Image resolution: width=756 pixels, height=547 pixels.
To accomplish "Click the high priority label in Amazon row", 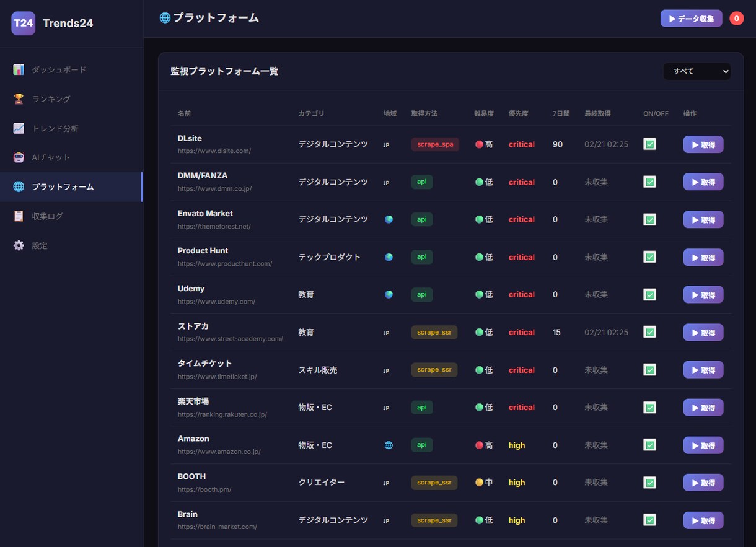I will click(x=517, y=445).
